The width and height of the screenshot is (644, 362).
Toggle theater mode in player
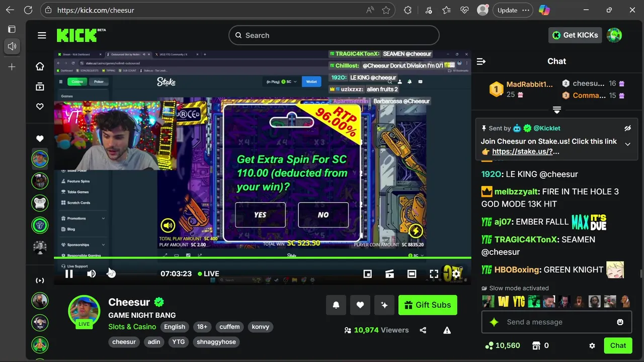click(412, 274)
